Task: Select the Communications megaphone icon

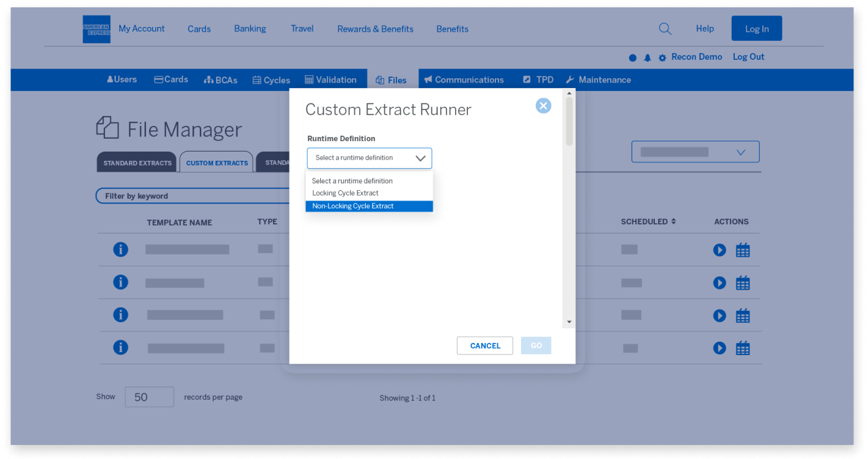Action: [x=429, y=79]
